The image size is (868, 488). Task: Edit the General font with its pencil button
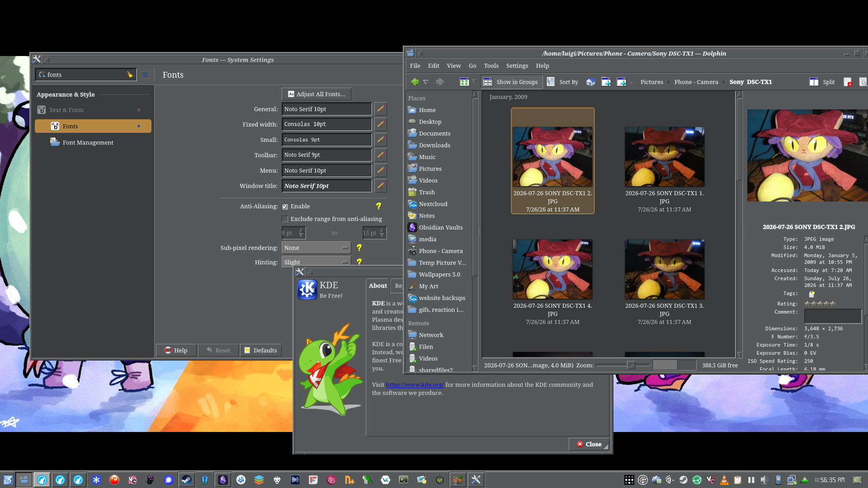pyautogui.click(x=381, y=109)
